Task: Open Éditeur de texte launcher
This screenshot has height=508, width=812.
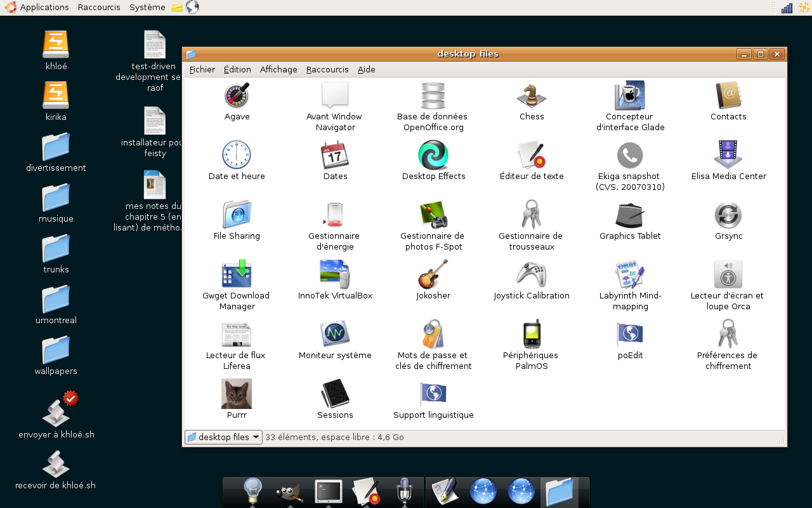Action: click(532, 155)
